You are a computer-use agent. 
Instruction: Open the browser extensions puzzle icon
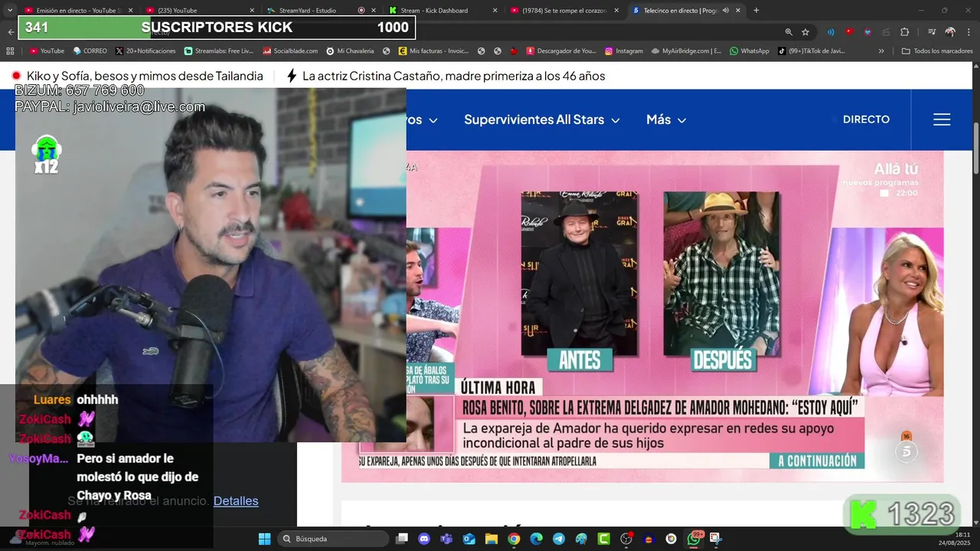pyautogui.click(x=905, y=32)
